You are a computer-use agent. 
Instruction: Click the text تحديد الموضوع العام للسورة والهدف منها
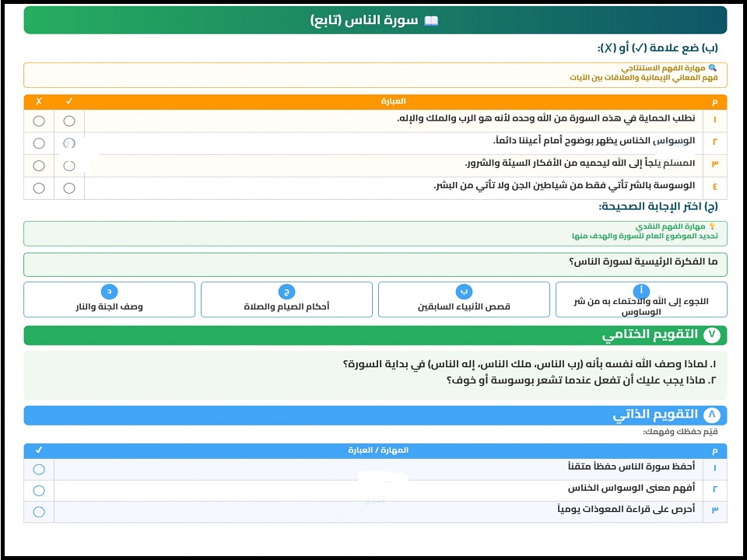[645, 236]
